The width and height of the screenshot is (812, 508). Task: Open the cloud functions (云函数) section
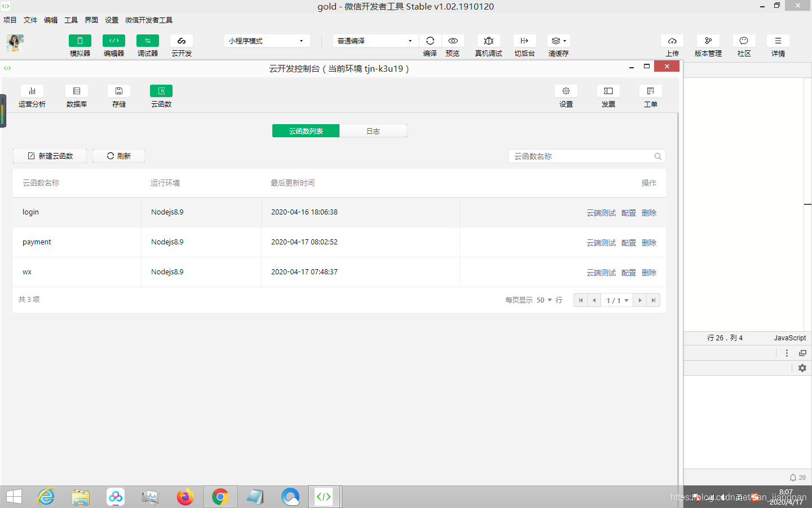point(161,91)
